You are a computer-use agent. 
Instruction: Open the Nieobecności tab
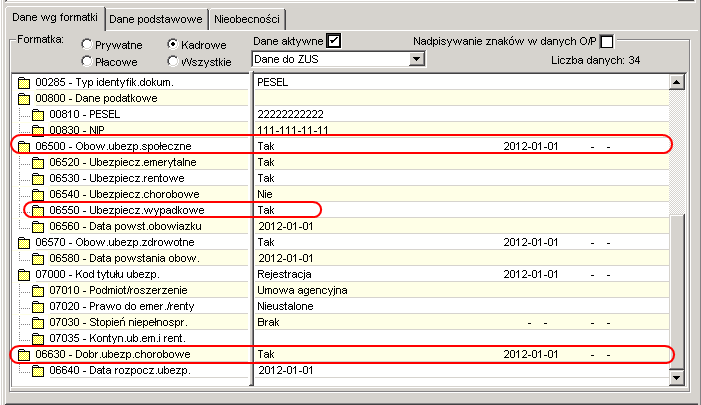pyautogui.click(x=247, y=20)
